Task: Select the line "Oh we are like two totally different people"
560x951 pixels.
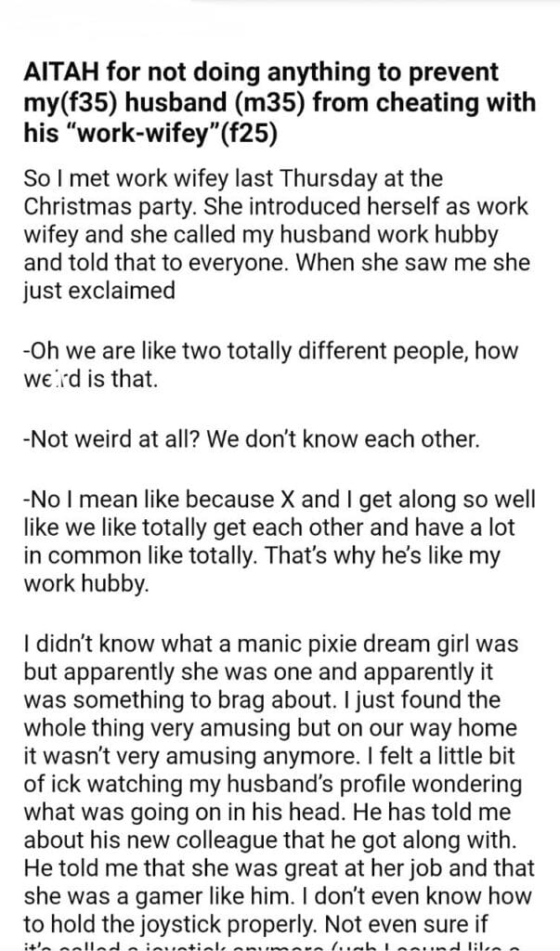Action: (x=270, y=351)
